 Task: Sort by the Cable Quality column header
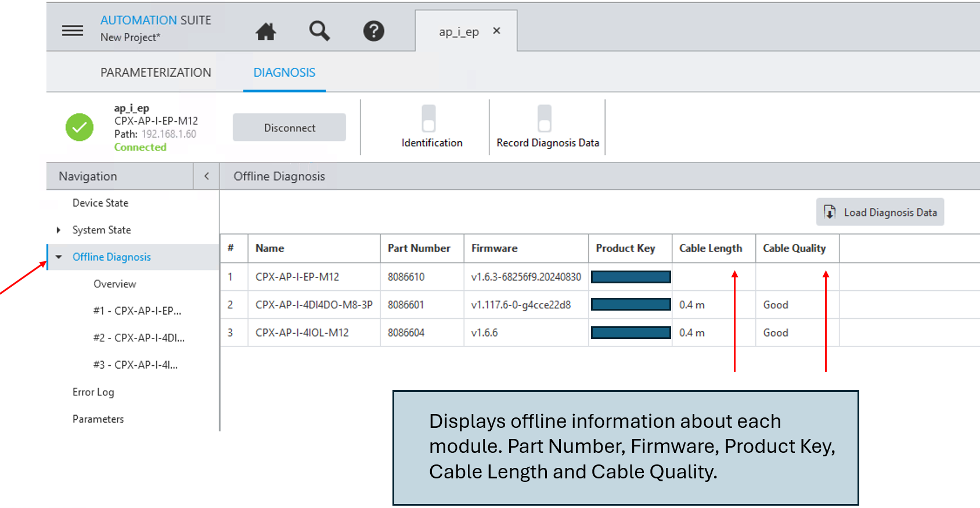[x=797, y=248]
